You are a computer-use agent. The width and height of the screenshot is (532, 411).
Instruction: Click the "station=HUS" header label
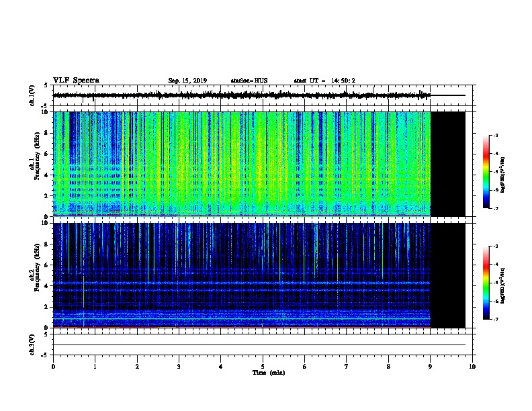tap(249, 81)
